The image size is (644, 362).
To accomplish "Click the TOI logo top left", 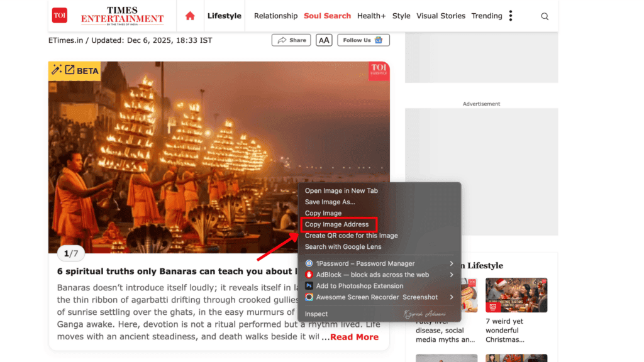I will [x=59, y=15].
